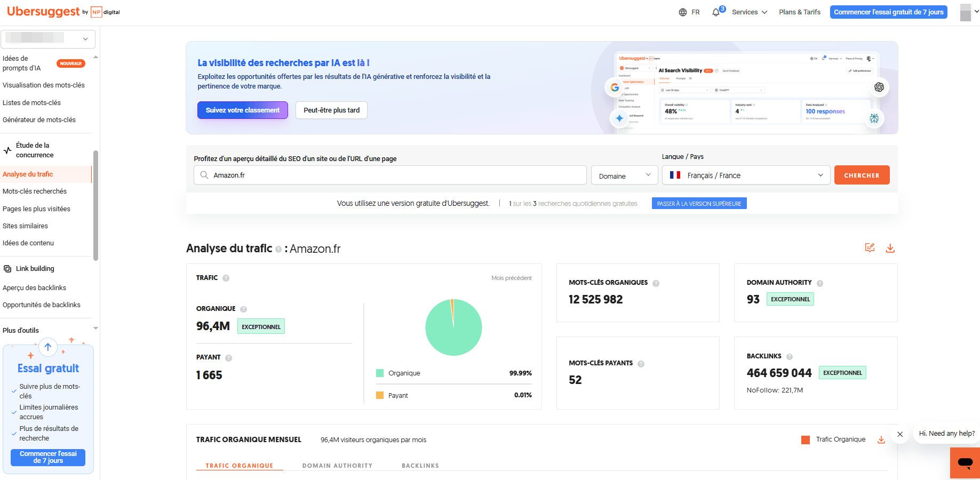Click the Domain Authority help tooltip icon
980x480 pixels.
[x=820, y=283]
